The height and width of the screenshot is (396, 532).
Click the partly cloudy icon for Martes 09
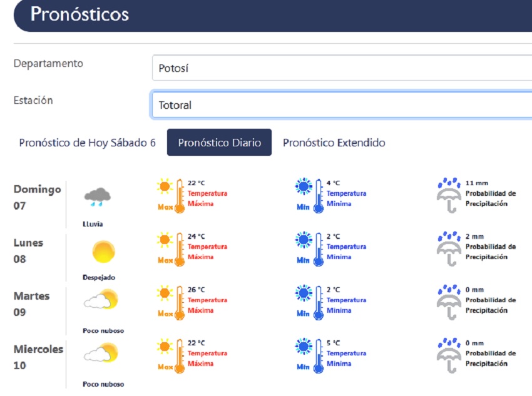101,300
